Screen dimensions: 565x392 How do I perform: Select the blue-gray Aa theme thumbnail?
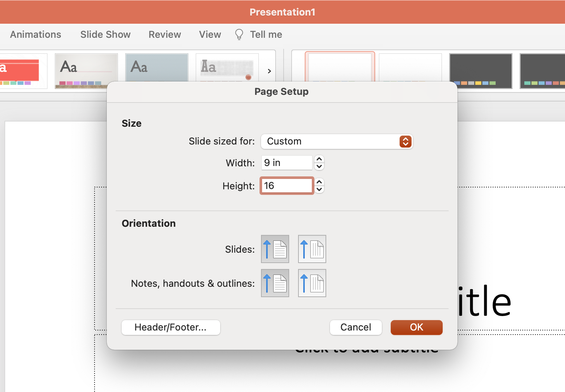(157, 68)
